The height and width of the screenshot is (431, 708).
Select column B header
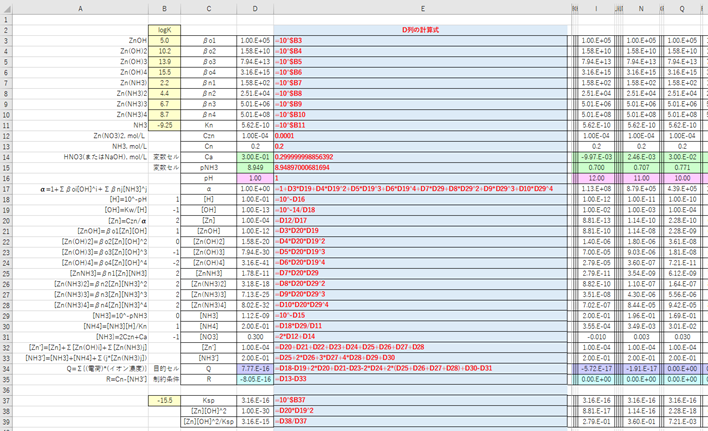click(164, 9)
